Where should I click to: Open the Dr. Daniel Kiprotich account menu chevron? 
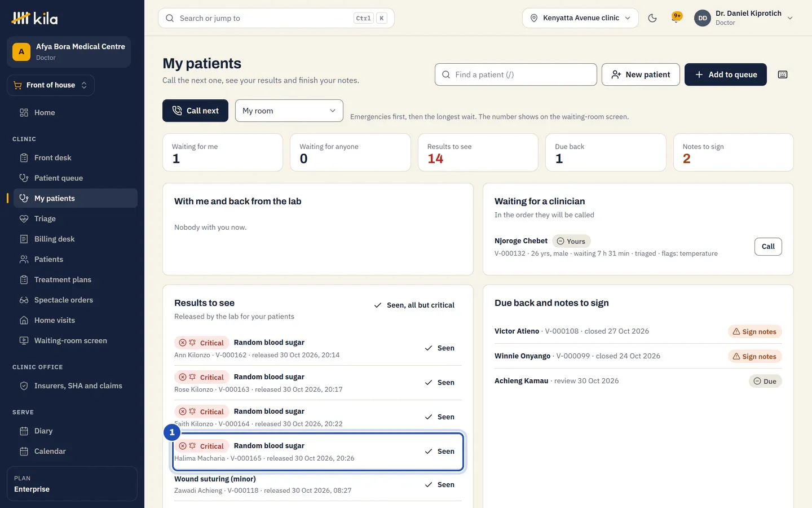790,18
